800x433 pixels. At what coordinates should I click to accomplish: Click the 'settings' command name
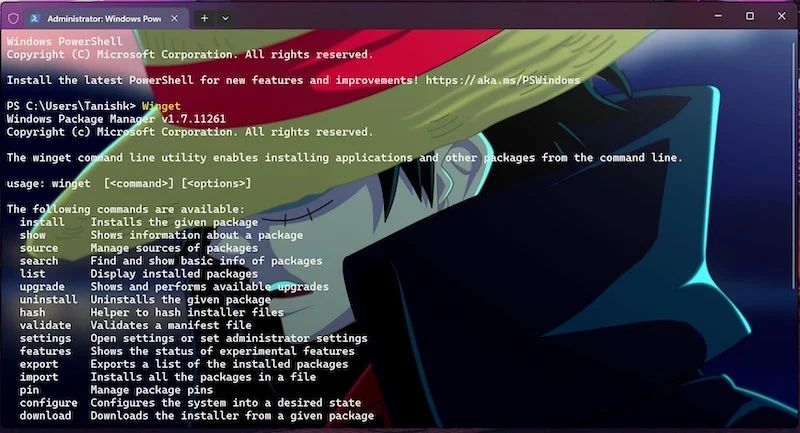45,338
